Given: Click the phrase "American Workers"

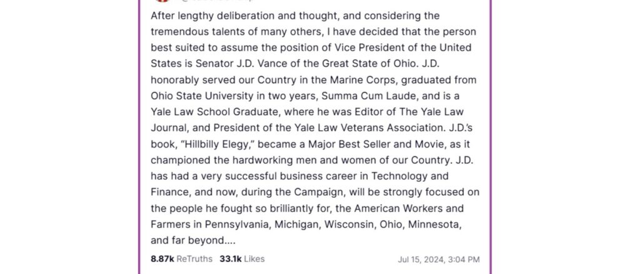Looking at the screenshot, I should (416, 208).
